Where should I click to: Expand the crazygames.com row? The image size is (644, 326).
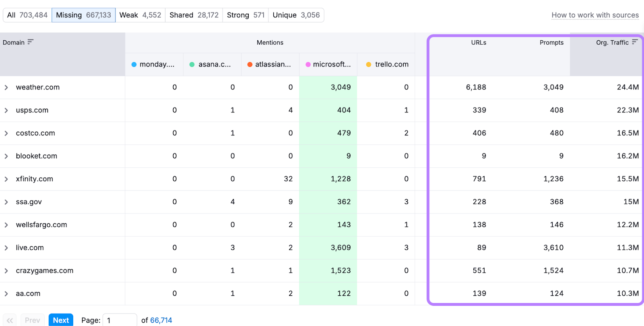pos(6,271)
